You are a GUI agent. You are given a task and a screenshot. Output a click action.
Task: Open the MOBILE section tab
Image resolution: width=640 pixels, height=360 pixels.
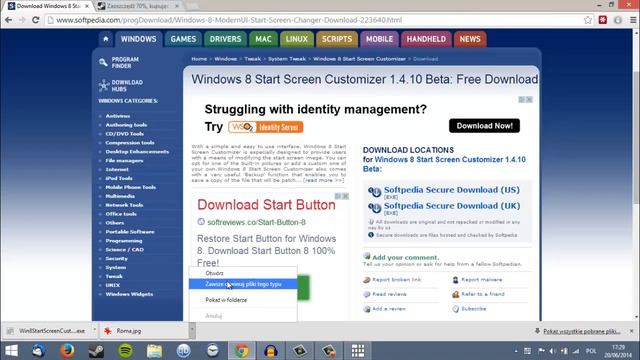click(x=379, y=39)
